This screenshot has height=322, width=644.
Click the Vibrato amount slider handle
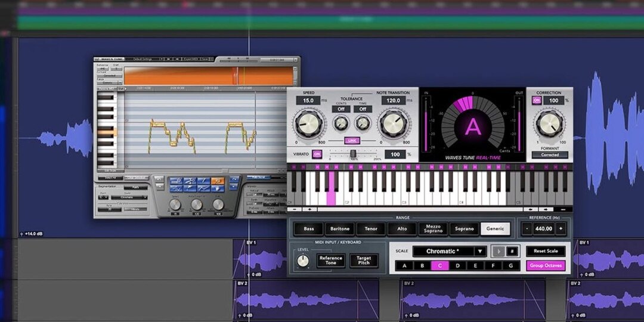coord(352,154)
